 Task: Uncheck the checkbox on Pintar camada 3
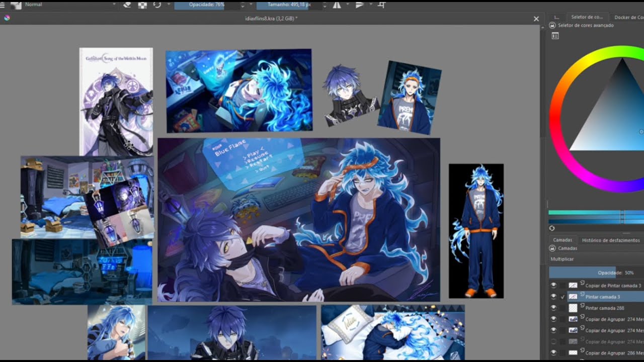click(x=562, y=297)
